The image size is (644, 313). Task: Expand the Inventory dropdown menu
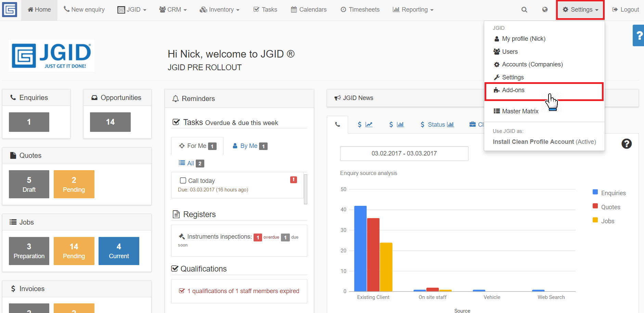tap(219, 10)
